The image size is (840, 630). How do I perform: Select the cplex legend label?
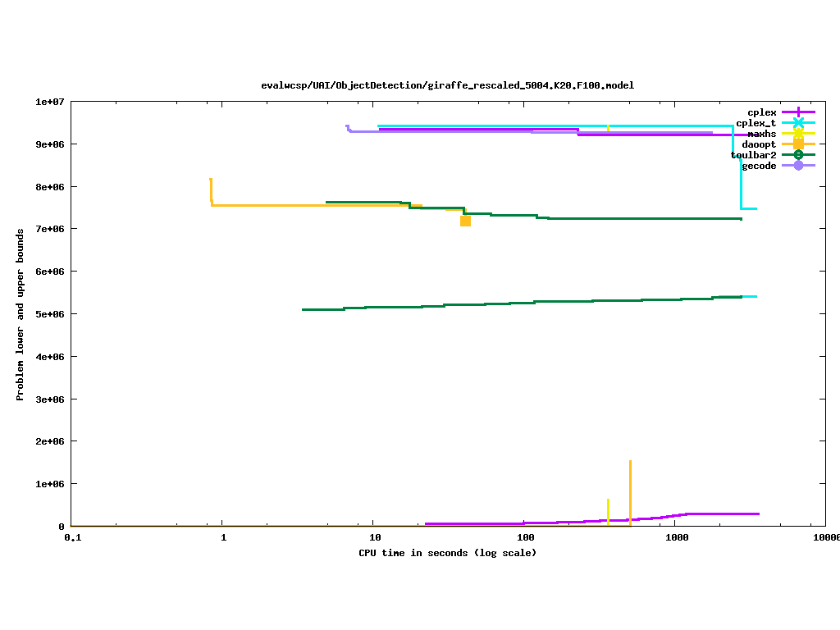[761, 112]
